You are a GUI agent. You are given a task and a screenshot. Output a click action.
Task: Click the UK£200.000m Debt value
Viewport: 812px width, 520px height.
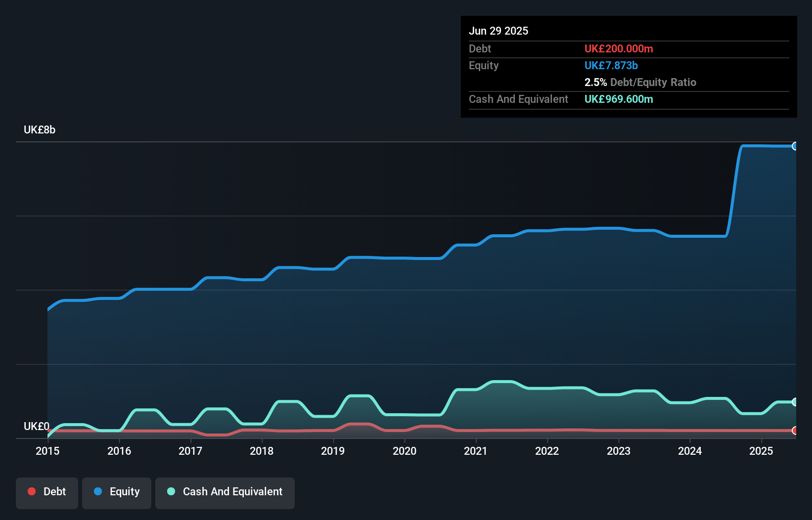point(619,48)
